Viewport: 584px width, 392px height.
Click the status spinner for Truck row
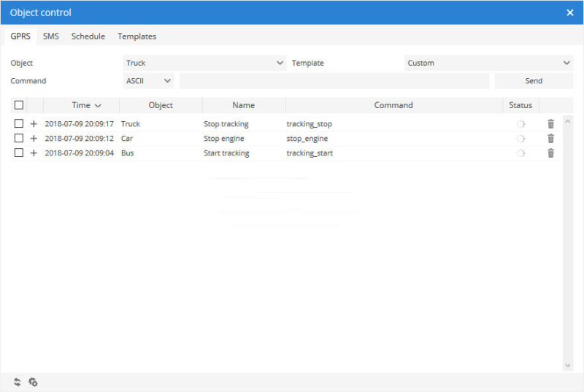click(x=520, y=124)
